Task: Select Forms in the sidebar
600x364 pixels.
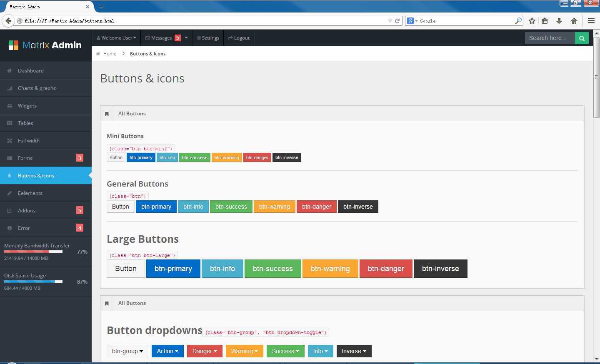Action: click(46, 158)
